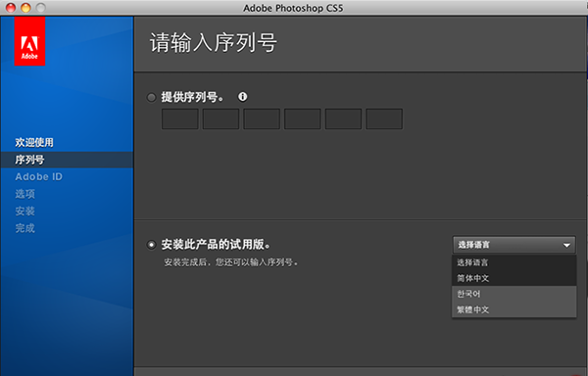Viewport: 588px width, 376px height.
Task: Click first serial number input box
Action: (x=180, y=119)
